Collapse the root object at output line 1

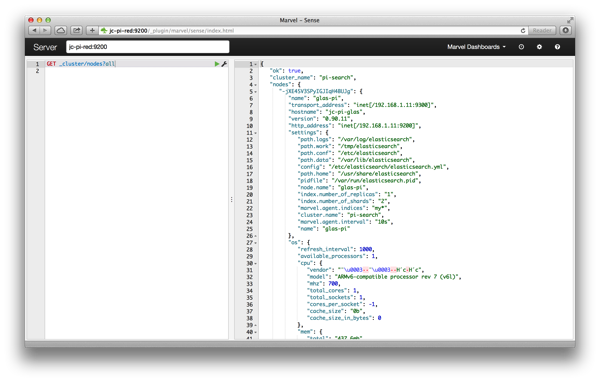256,64
